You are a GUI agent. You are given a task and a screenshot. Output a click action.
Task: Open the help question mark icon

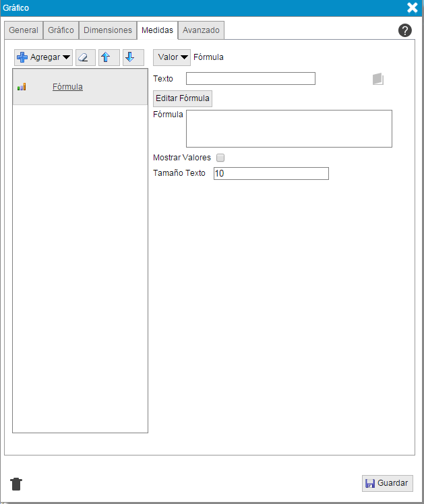point(404,30)
